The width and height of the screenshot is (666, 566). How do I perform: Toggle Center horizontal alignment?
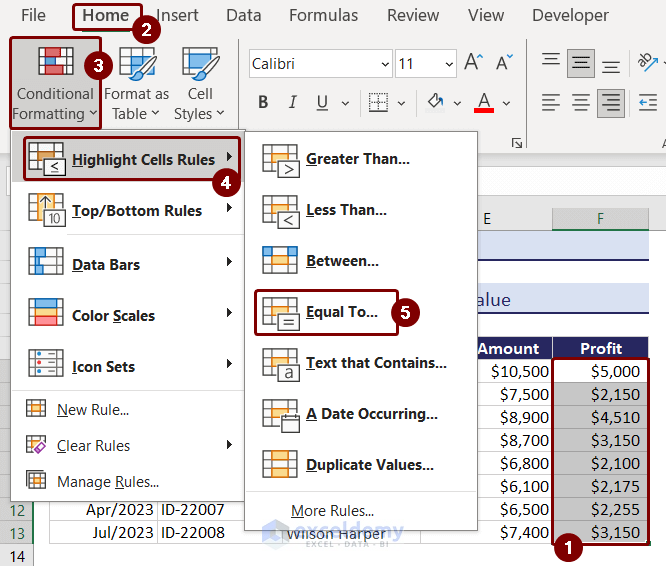pos(580,103)
